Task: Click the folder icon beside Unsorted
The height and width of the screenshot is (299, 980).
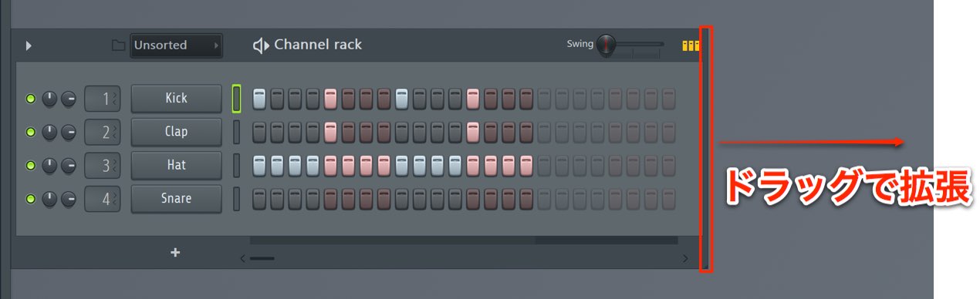Action: pyautogui.click(x=118, y=45)
